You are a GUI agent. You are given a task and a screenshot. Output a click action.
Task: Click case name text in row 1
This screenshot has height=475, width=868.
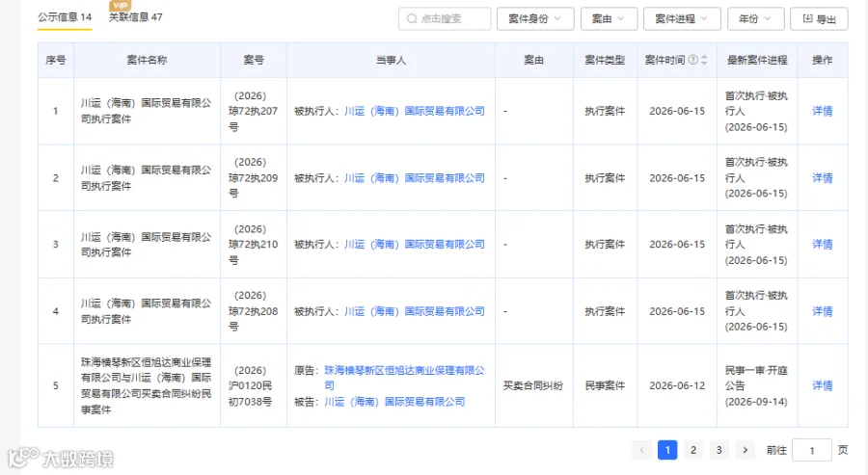pyautogui.click(x=147, y=111)
